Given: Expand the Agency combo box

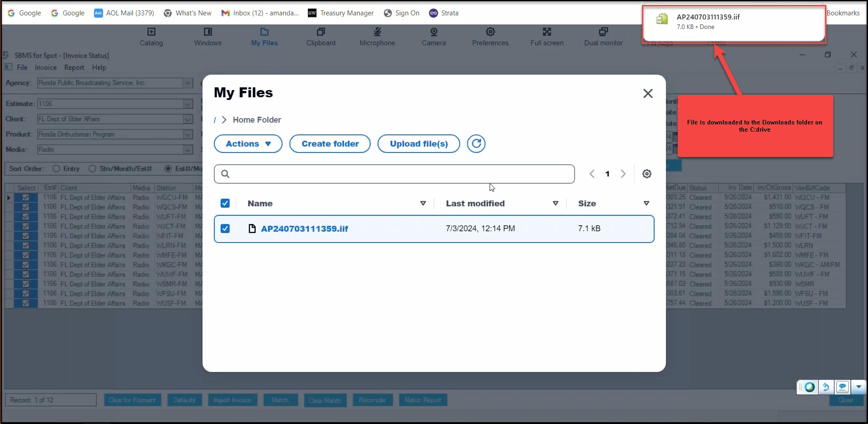Looking at the screenshot, I should pos(188,83).
